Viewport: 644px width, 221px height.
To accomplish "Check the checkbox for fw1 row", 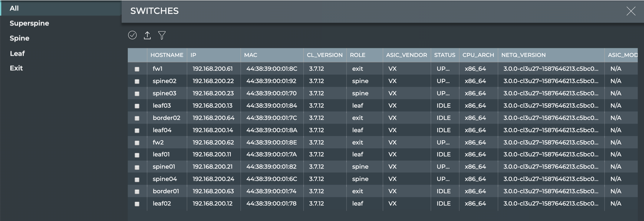I will 137,69.
